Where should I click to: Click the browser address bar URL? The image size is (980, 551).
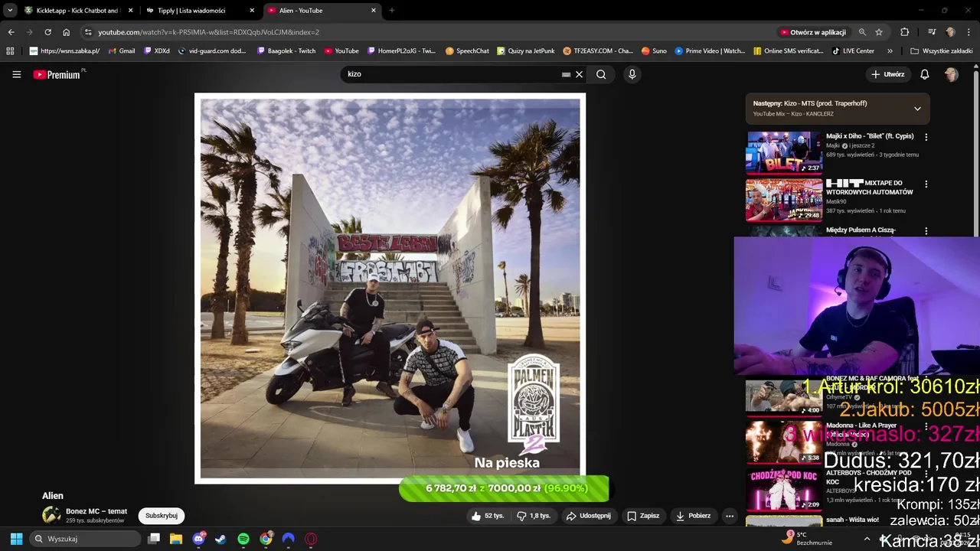click(208, 32)
